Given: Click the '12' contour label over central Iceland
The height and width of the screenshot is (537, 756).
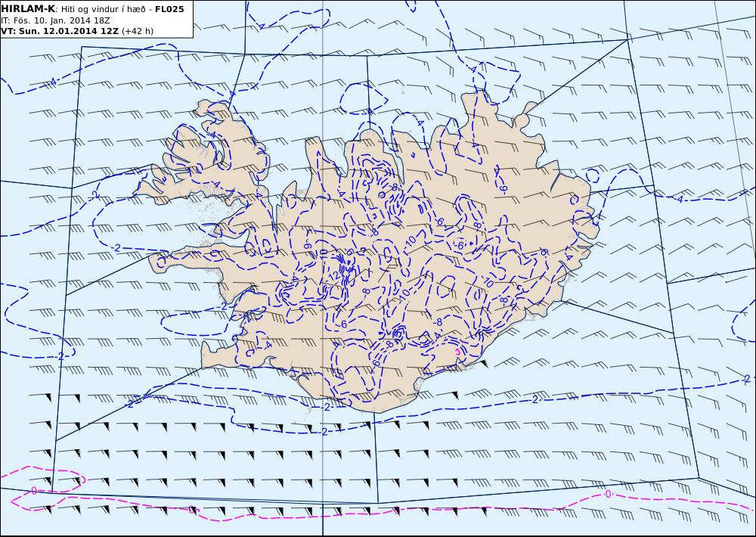Looking at the screenshot, I should pyautogui.click(x=333, y=275).
